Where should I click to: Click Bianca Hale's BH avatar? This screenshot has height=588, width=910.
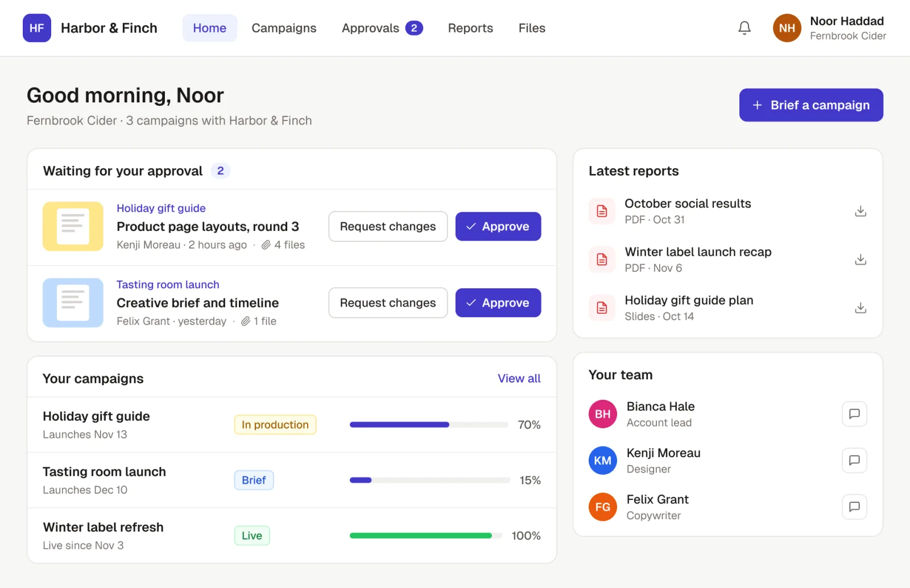603,414
